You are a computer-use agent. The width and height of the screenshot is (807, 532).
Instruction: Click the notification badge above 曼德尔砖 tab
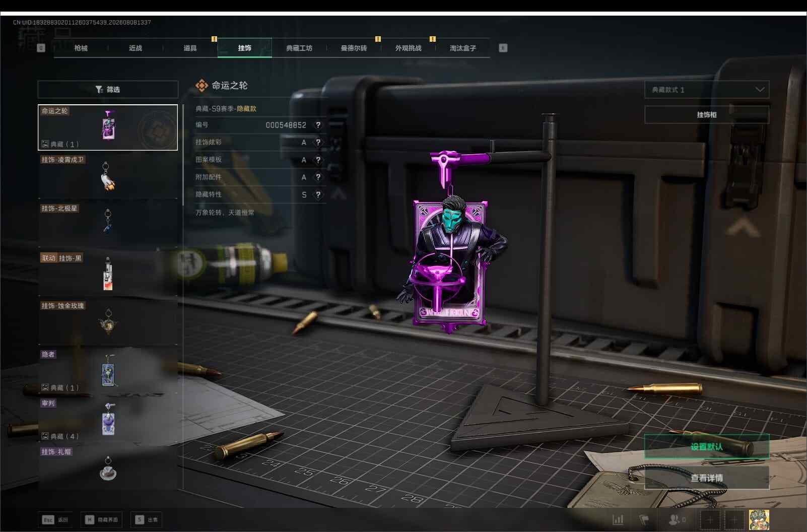(378, 39)
